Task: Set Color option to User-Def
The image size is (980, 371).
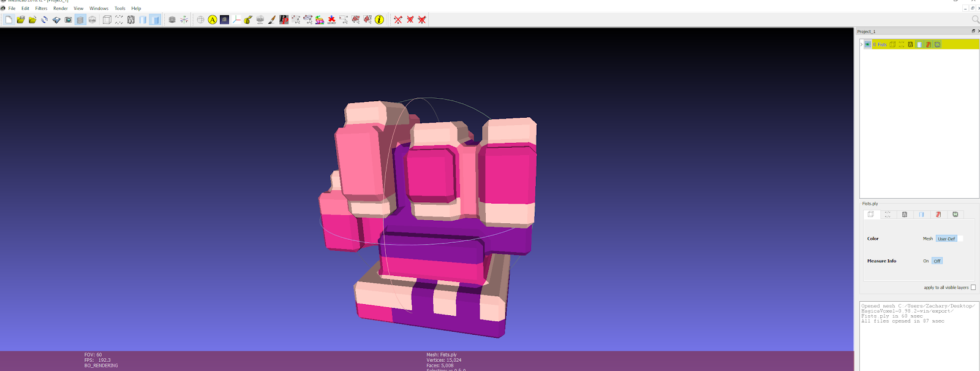Action: tap(946, 239)
